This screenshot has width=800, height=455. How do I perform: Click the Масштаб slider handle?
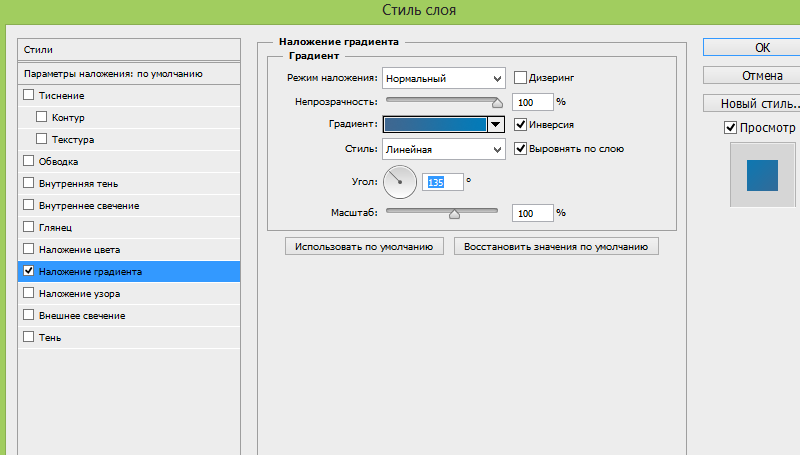(x=454, y=213)
